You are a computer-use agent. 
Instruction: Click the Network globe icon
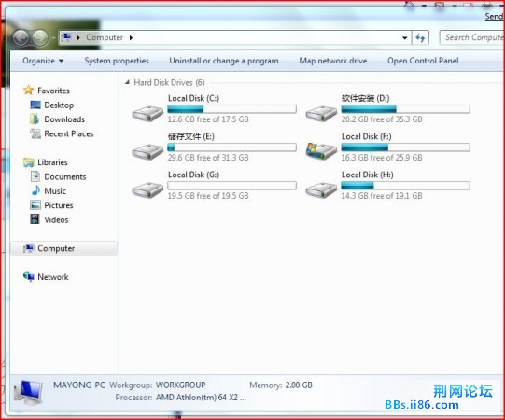tap(29, 276)
